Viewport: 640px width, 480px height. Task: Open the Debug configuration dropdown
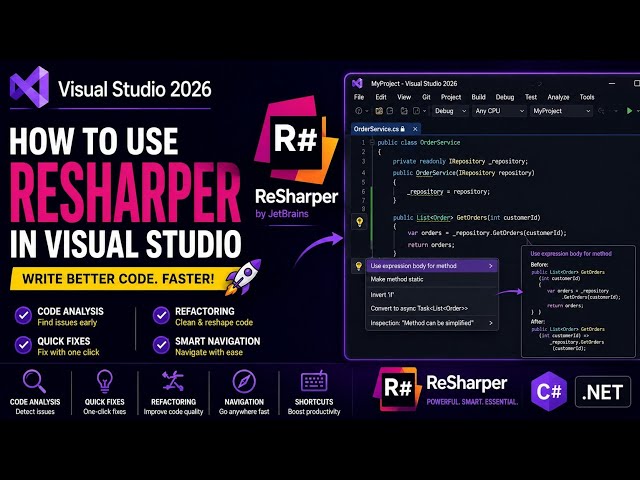[450, 111]
